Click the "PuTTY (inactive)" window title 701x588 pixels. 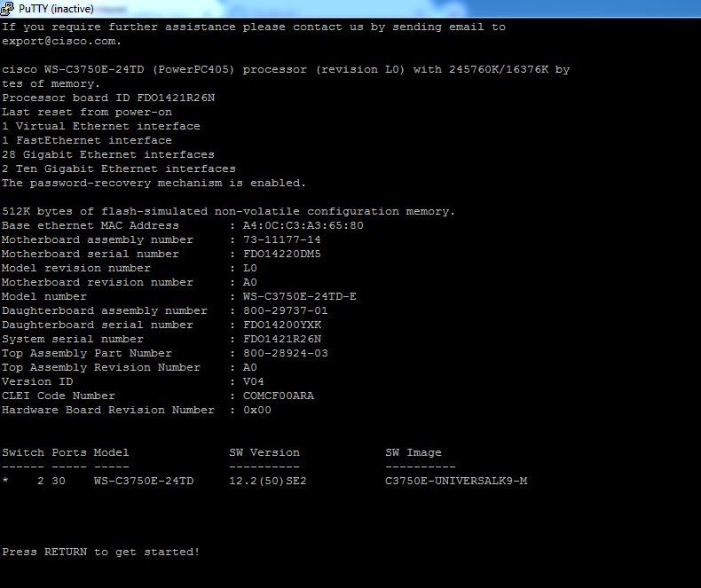[x=56, y=9]
